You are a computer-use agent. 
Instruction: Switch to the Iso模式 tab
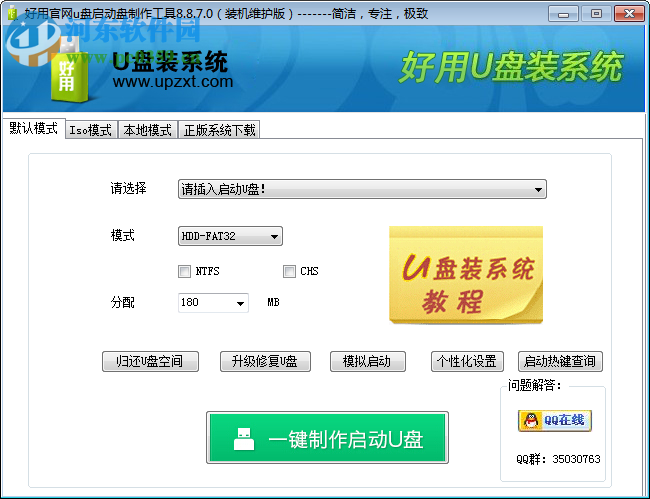[91, 130]
